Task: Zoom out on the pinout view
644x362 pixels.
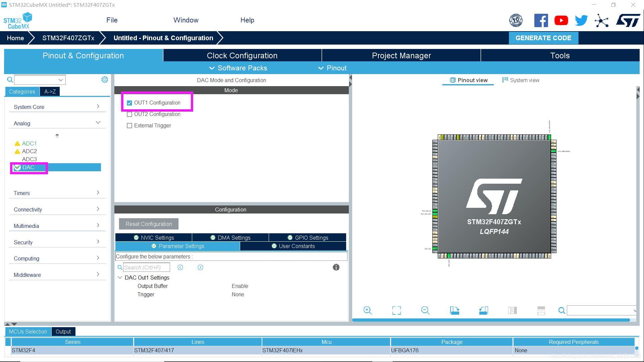Action: tap(425, 310)
